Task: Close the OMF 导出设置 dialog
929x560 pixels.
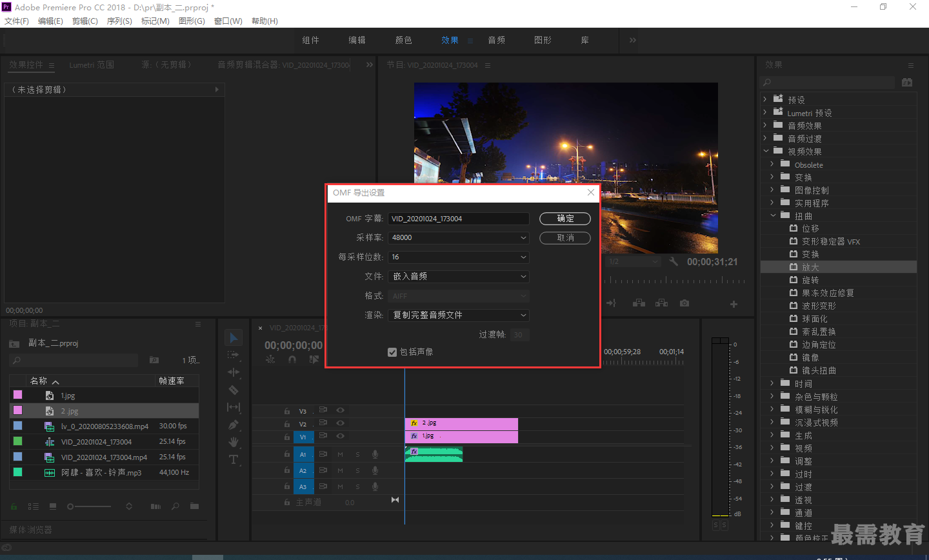Action: [590, 192]
